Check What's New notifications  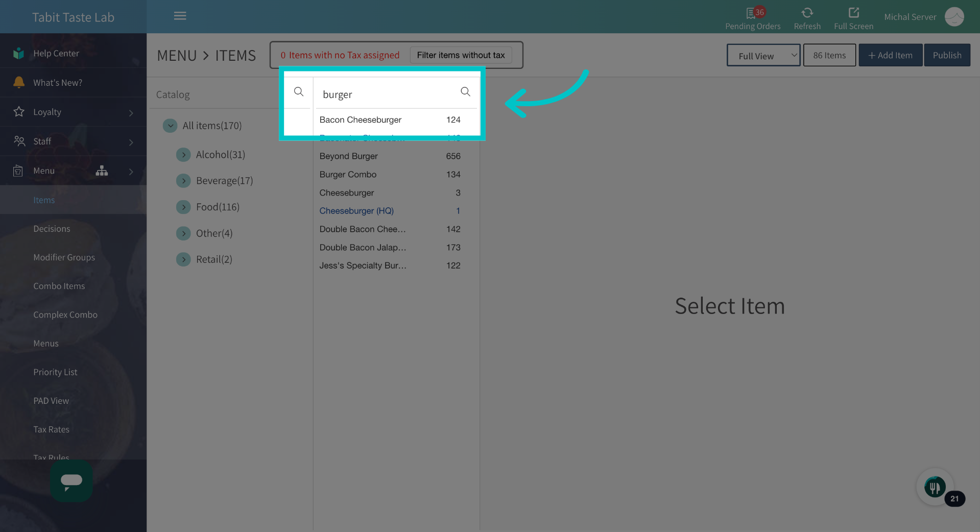[x=57, y=82]
